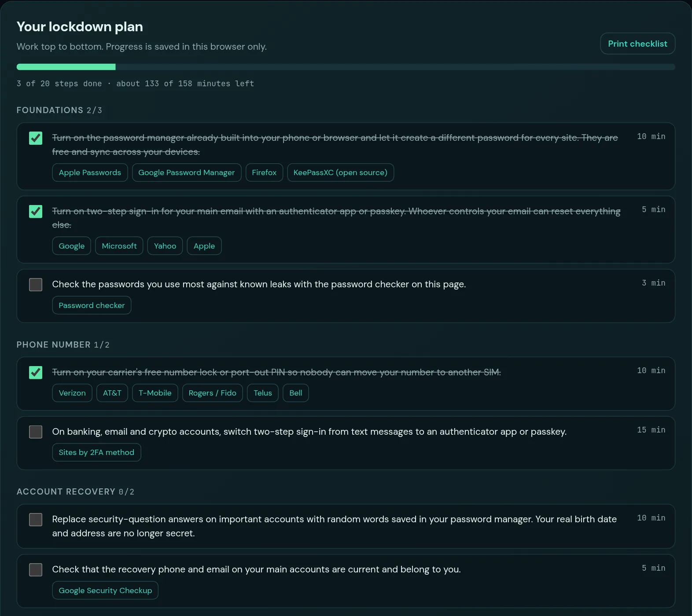Open the Firefox password manager link
Image resolution: width=692 pixels, height=616 pixels.
tap(264, 172)
